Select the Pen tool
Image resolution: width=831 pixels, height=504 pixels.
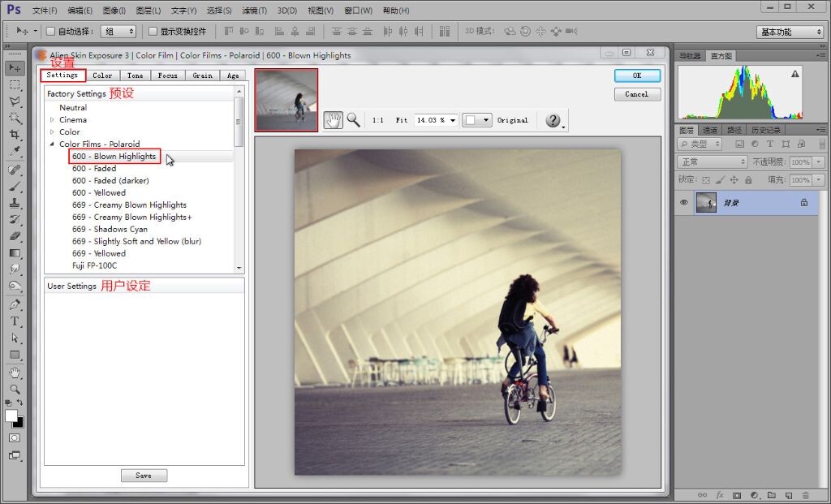[x=15, y=304]
